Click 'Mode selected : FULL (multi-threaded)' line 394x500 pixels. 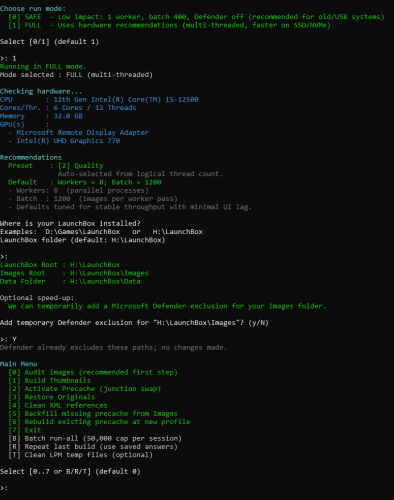[x=76, y=75]
